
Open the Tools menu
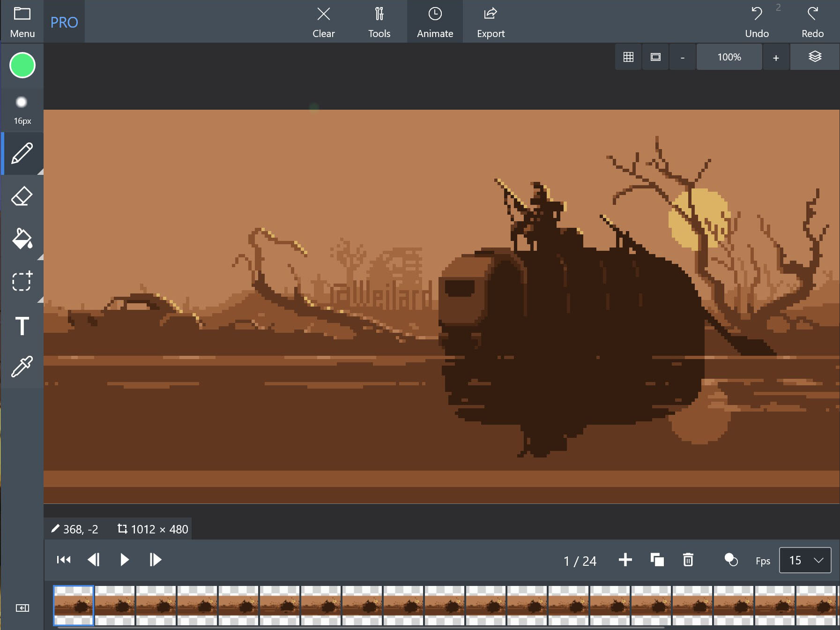coord(379,22)
